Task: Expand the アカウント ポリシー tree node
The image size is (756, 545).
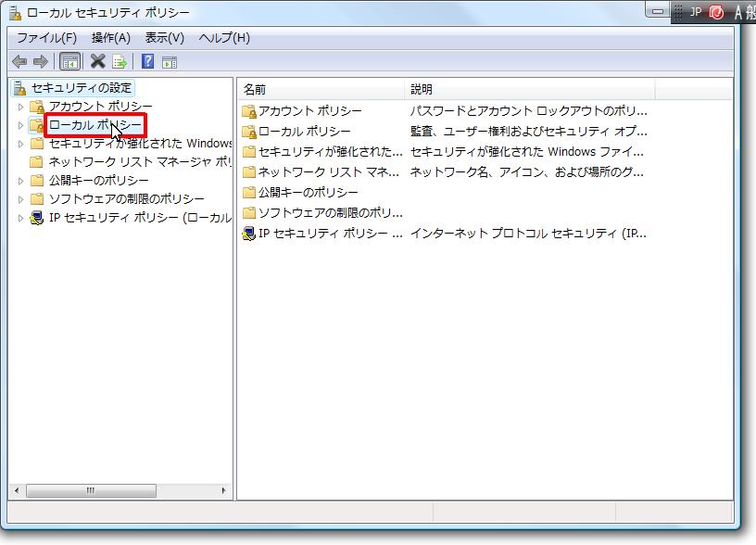Action: coord(20,107)
